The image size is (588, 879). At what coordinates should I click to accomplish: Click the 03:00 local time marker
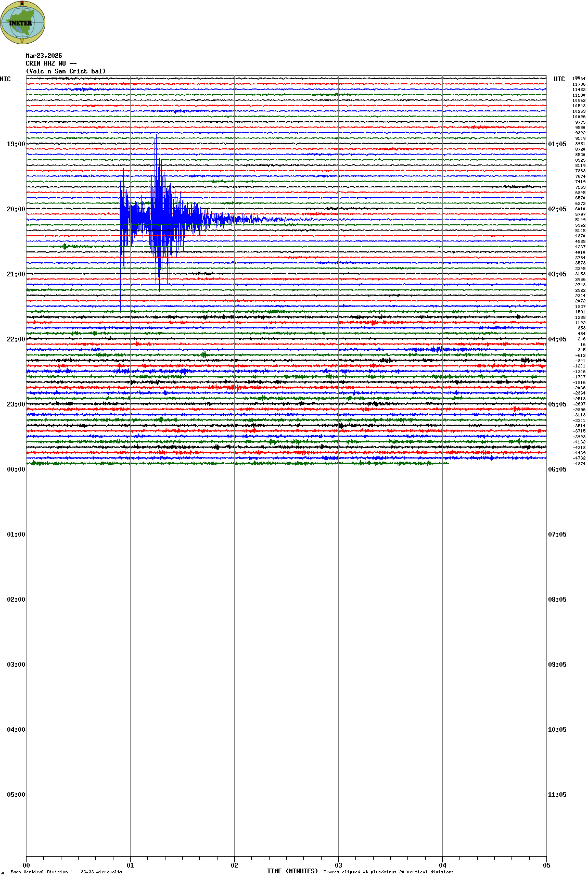(16, 665)
